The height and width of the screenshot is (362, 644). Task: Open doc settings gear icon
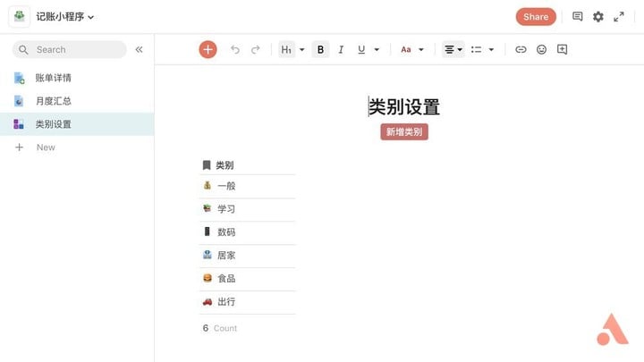click(x=598, y=17)
